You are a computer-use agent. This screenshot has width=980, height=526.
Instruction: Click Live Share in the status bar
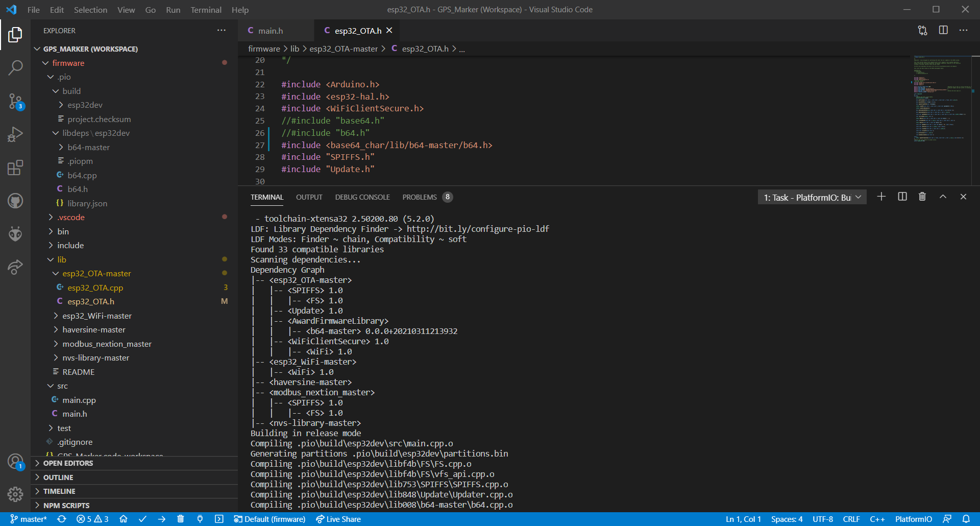tap(338, 519)
